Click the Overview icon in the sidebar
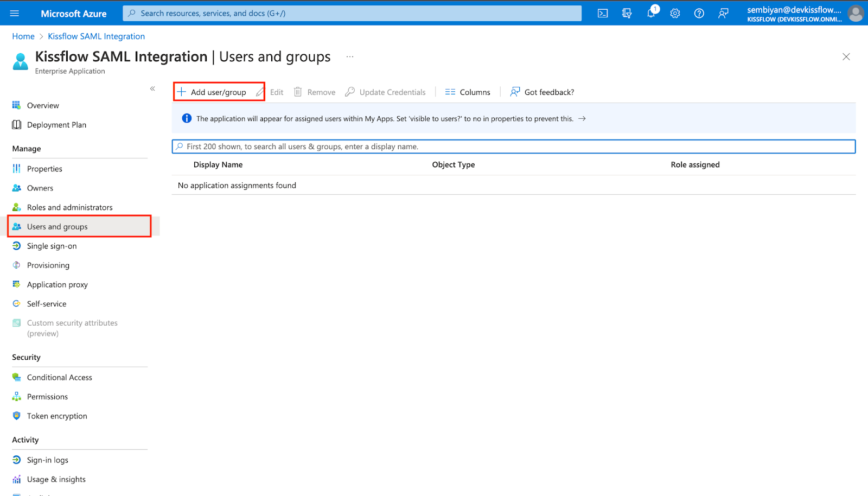Image resolution: width=868 pixels, height=496 pixels. [16, 105]
